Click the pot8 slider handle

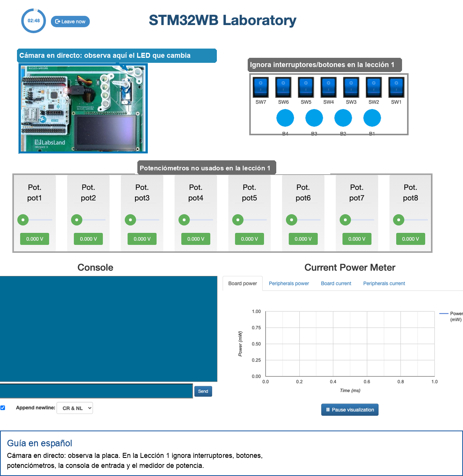click(399, 220)
